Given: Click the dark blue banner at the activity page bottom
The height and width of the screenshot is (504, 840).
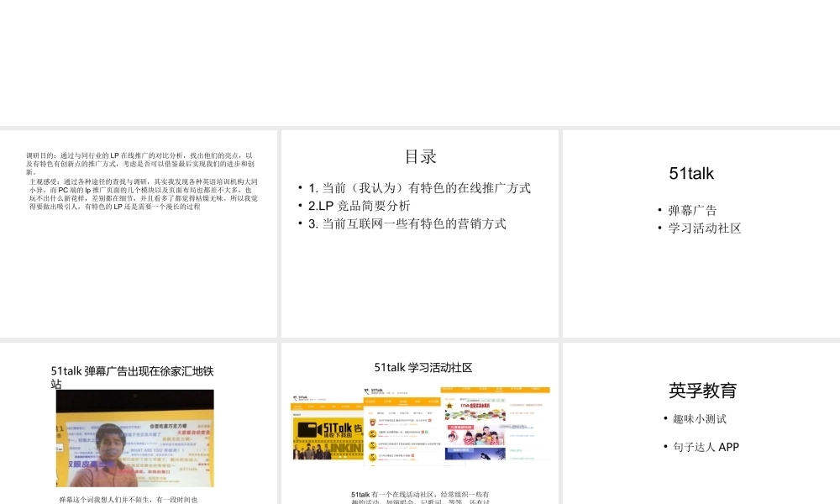Looking at the screenshot, I should click(x=475, y=454).
